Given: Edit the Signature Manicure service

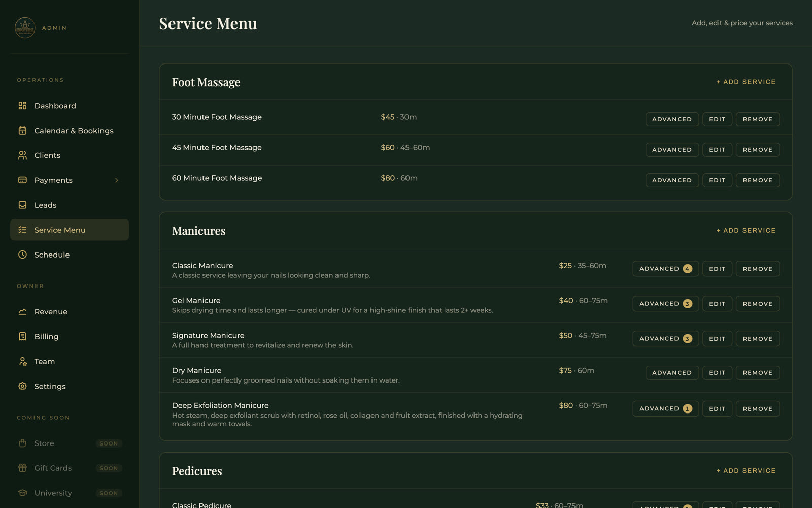Looking at the screenshot, I should (x=717, y=339).
